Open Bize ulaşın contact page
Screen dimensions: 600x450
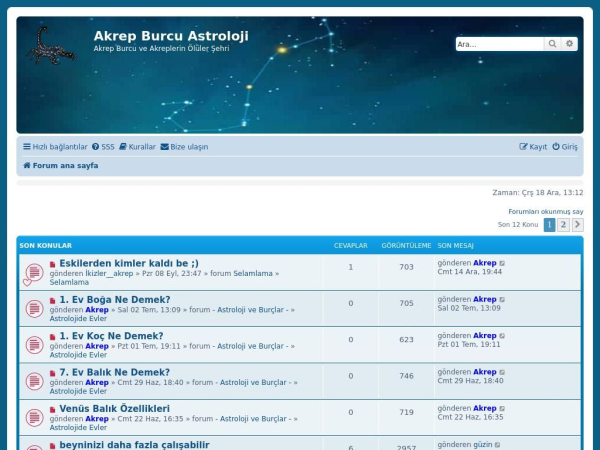point(184,147)
